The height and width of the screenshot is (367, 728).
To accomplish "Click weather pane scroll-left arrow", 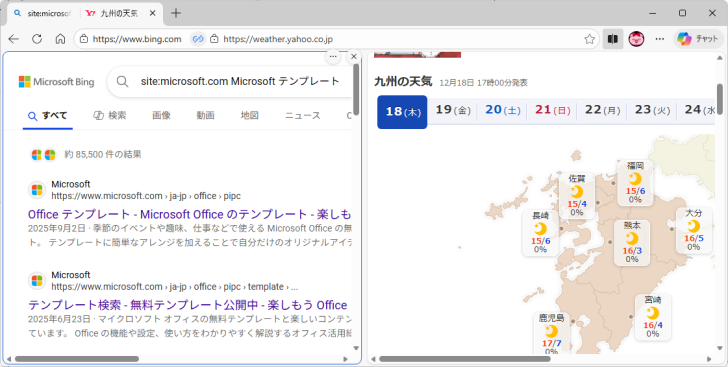I will (373, 359).
